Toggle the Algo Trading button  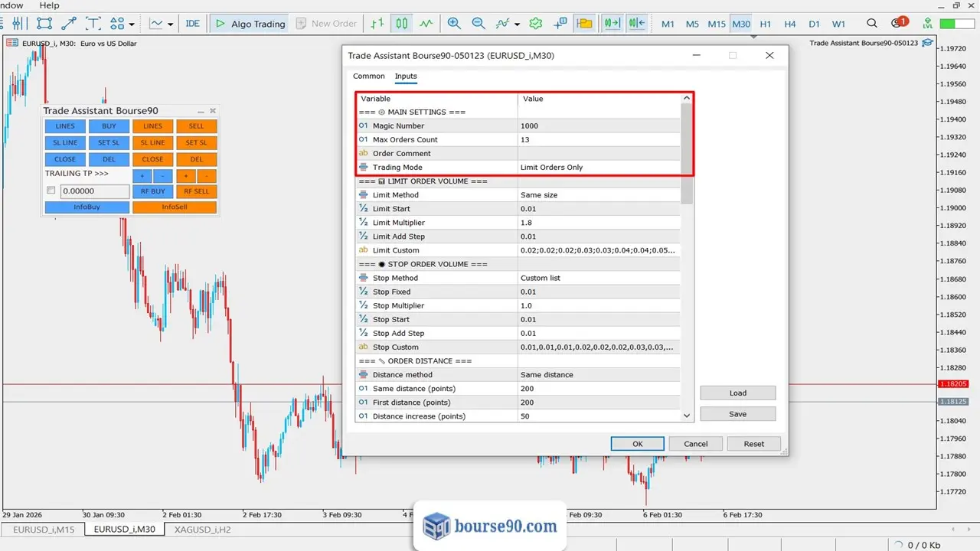(249, 24)
